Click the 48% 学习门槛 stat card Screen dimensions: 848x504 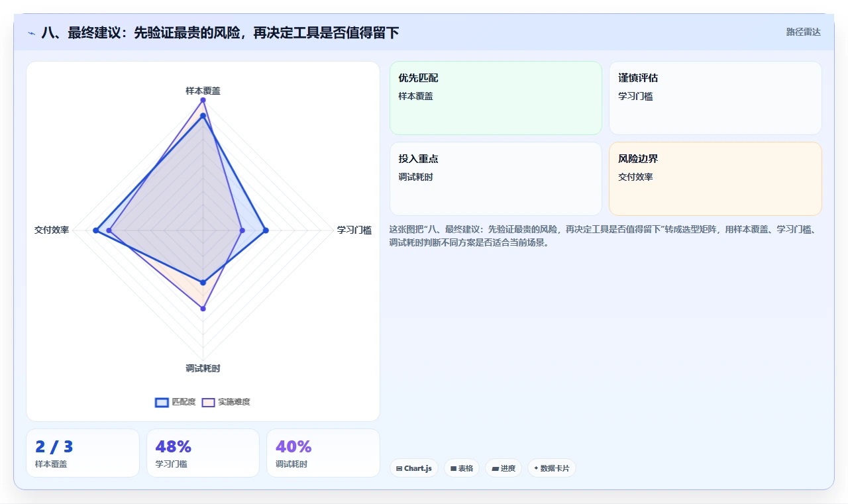tap(203, 453)
